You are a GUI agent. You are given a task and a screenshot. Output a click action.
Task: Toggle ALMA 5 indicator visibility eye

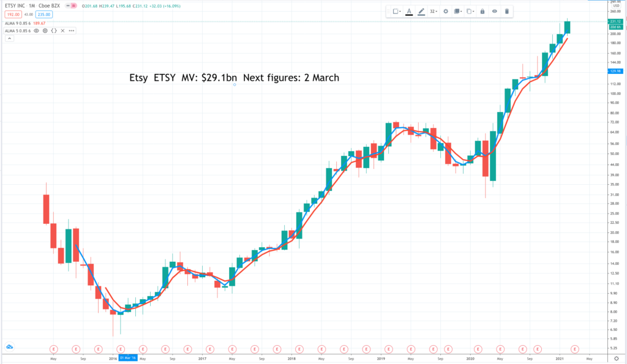36,31
